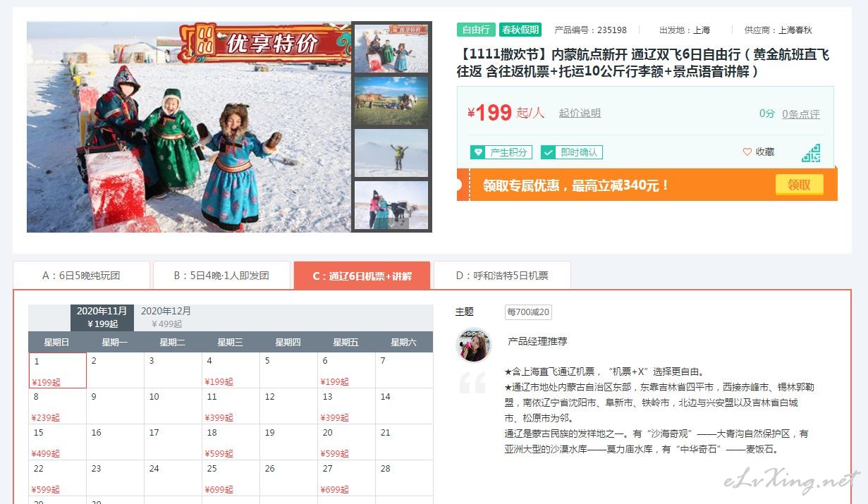This screenshot has height=504, width=868.
Task: Select tab C: 通辽6日机票+讲解
Action: tap(362, 276)
